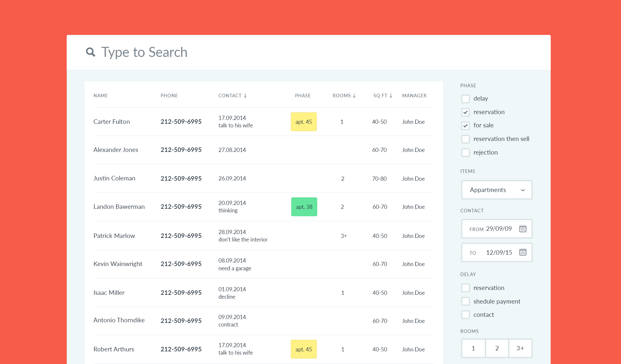
Task: Click contact note 'decline'
Action: [227, 297]
